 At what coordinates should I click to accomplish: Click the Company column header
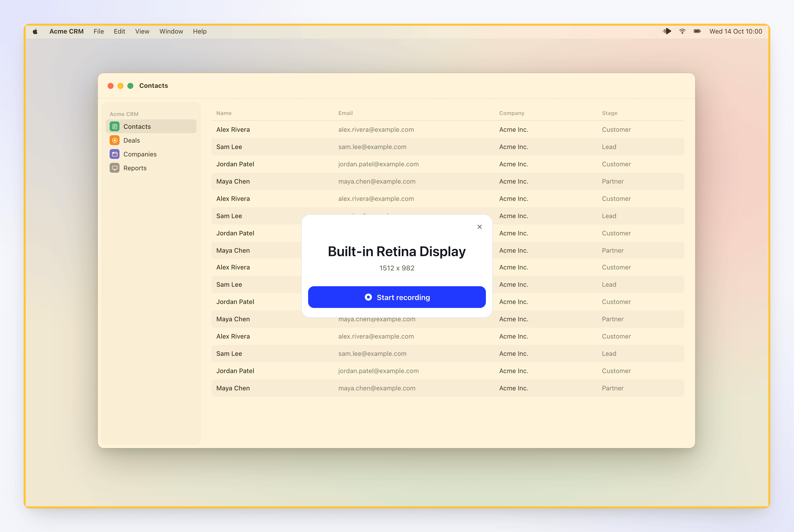(x=512, y=113)
